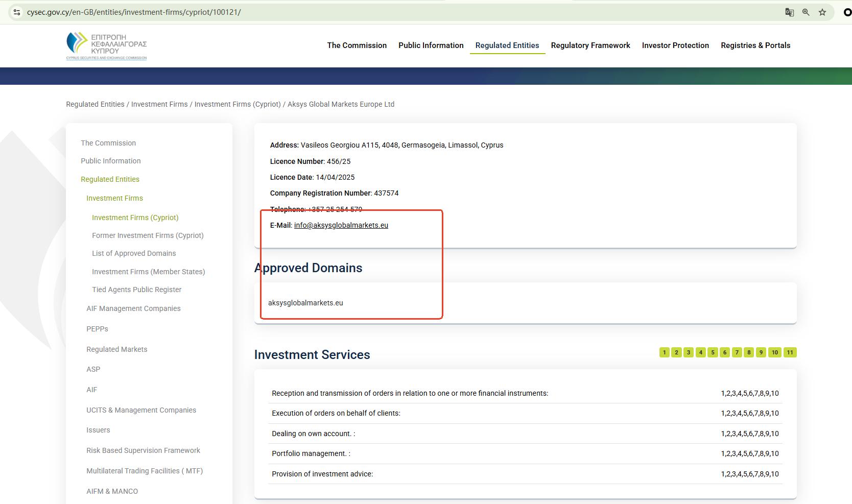Image resolution: width=852 pixels, height=504 pixels.
Task: Open the browser zoom icon
Action: (806, 12)
